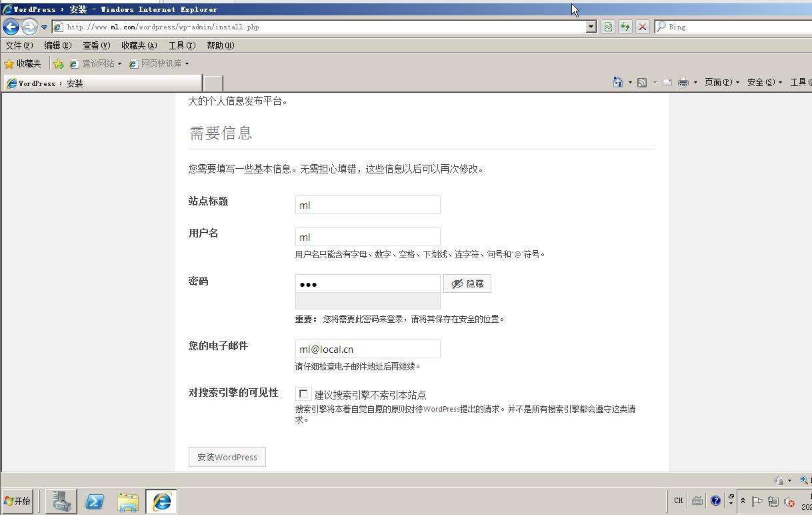Click the Action Center flag icon
The image size is (812, 515).
[757, 502]
